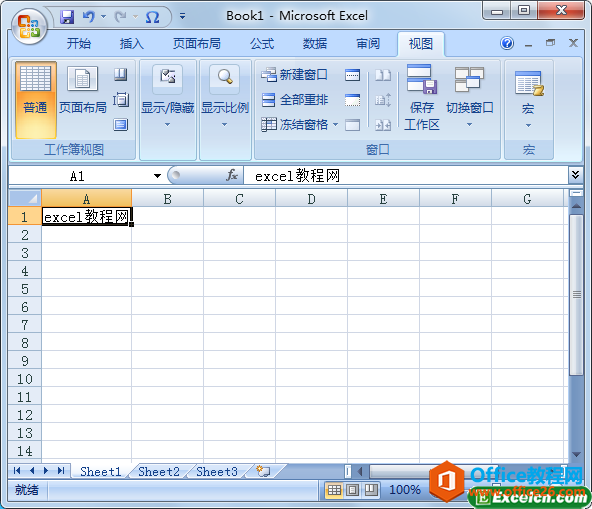Screen dimensions: 592x509
Task: Insert symbol using Omega icon
Action: (153, 17)
